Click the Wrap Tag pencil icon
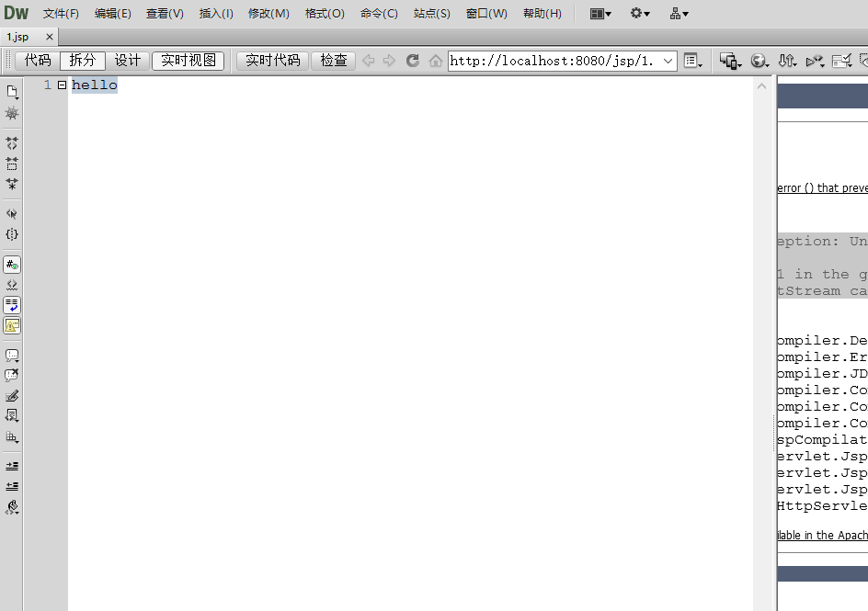Viewport: 868px width, 611px height. tap(12, 396)
